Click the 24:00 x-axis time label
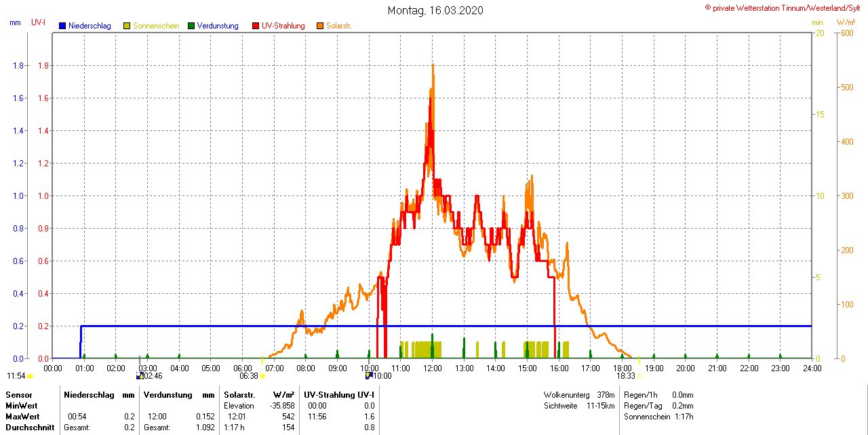The height and width of the screenshot is (435, 868). (x=812, y=368)
